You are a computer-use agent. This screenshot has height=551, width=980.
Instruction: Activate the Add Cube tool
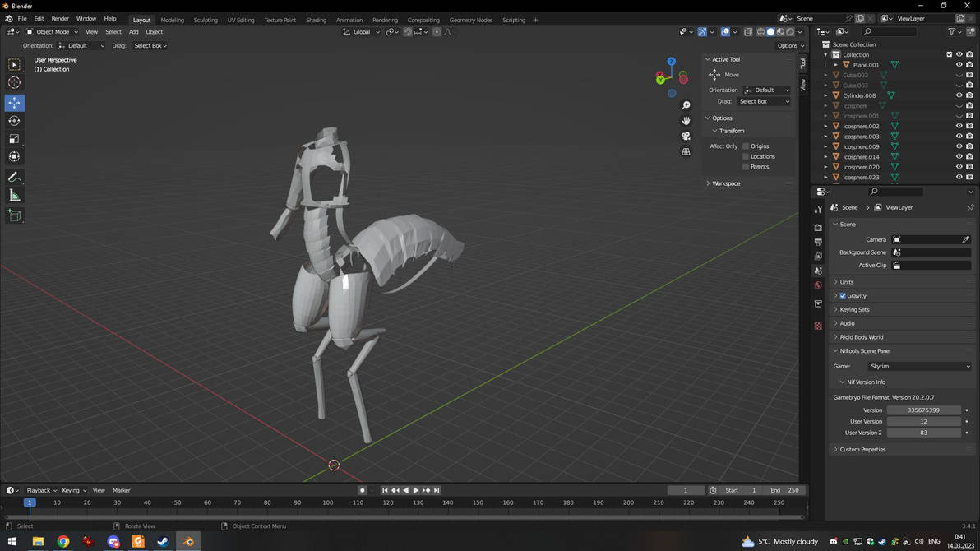[14, 215]
